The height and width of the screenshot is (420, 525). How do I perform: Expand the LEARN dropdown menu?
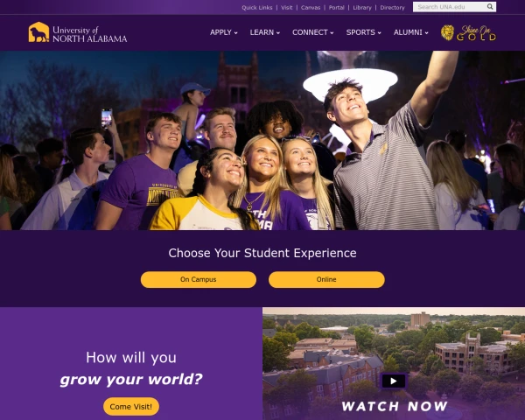point(265,32)
